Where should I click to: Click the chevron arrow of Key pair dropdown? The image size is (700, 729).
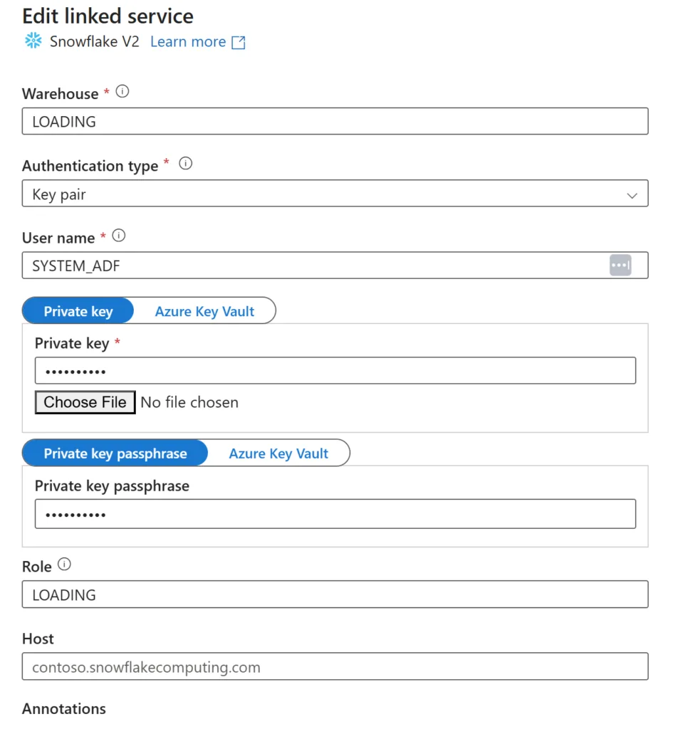click(x=632, y=195)
